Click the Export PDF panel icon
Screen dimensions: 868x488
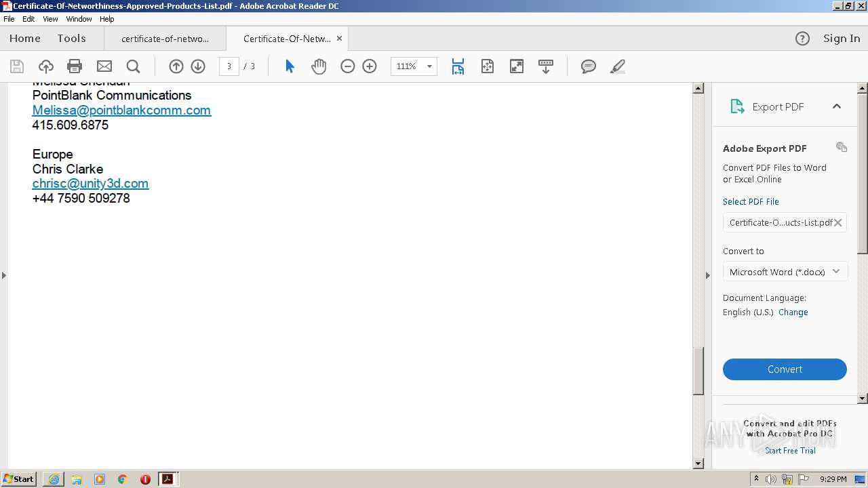point(737,106)
